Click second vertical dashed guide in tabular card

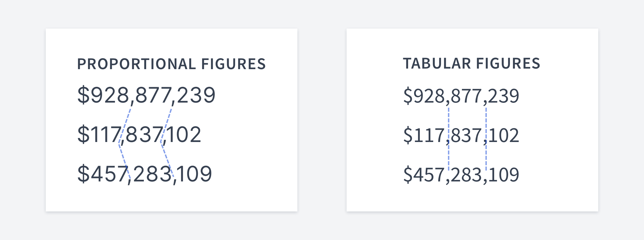pos(486,139)
